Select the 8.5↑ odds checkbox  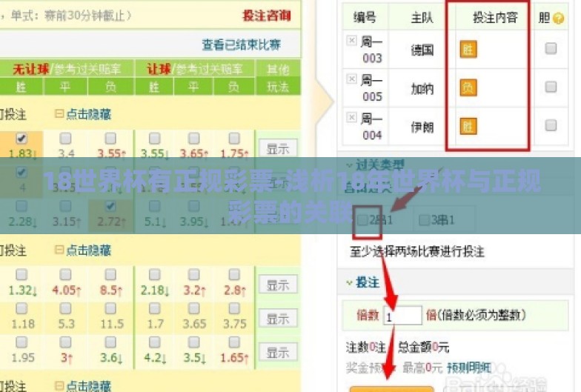pyautogui.click(x=110, y=274)
